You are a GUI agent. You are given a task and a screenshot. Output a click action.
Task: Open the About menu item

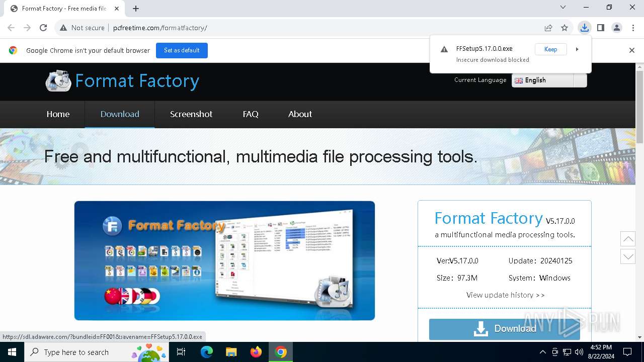coord(300,114)
